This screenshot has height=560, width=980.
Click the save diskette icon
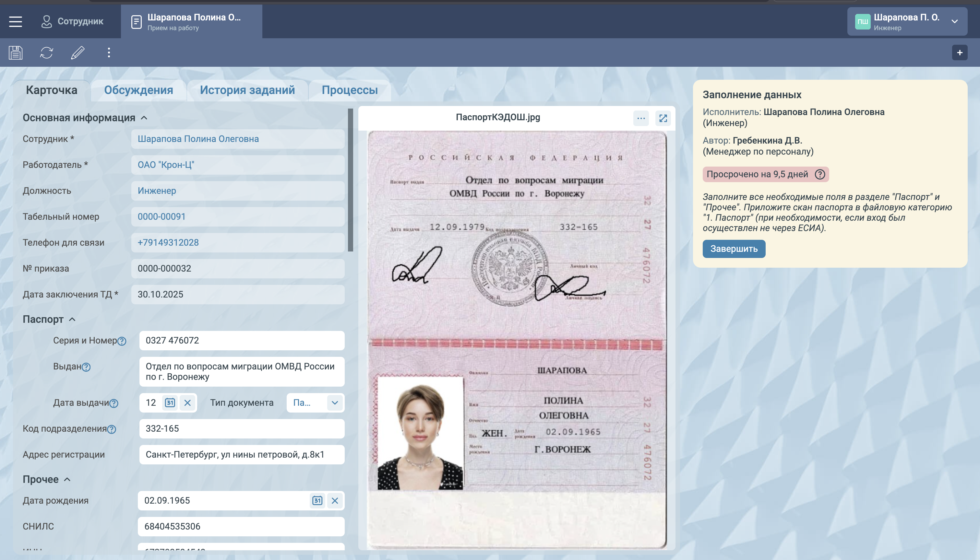pos(16,53)
